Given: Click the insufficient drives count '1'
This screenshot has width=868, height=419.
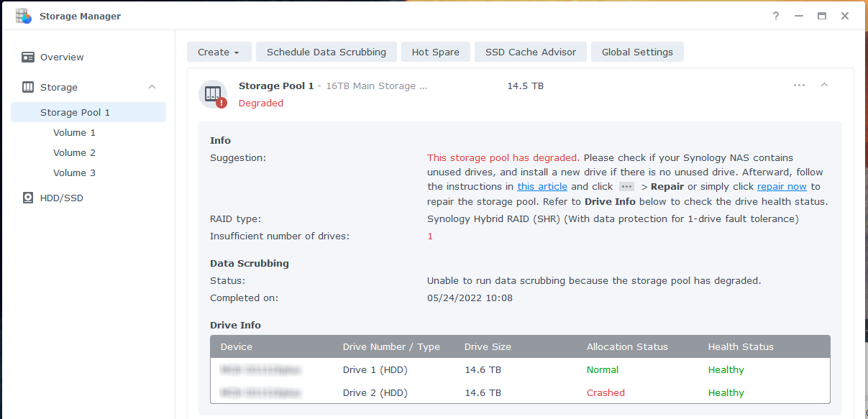Looking at the screenshot, I should tap(430, 236).
